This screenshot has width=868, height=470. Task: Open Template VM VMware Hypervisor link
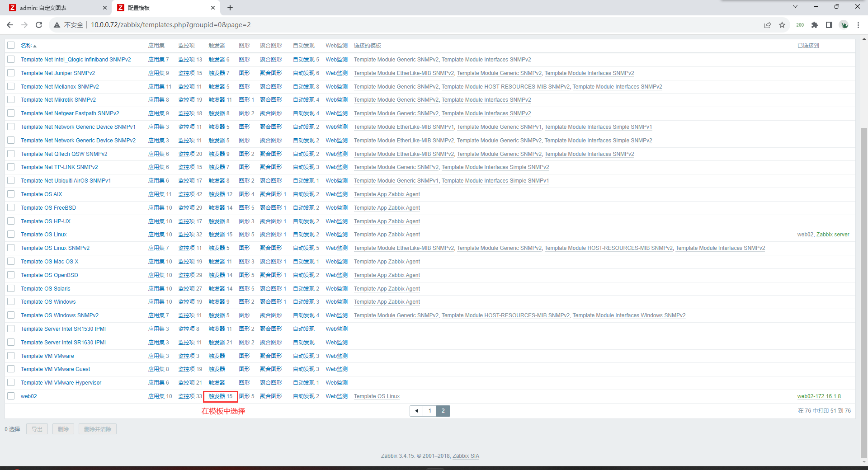pos(61,383)
